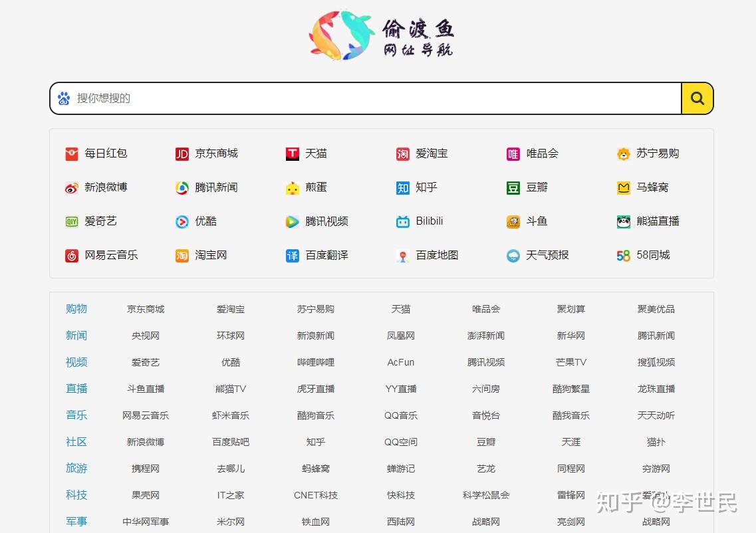The height and width of the screenshot is (533, 756).
Task: Click the 偷渡鱼 site logo
Action: pos(381,36)
